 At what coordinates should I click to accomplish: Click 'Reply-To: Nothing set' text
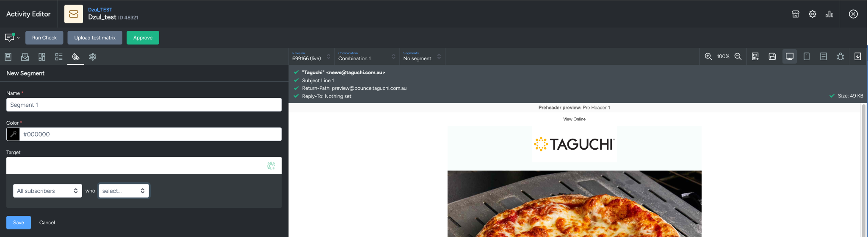click(326, 96)
